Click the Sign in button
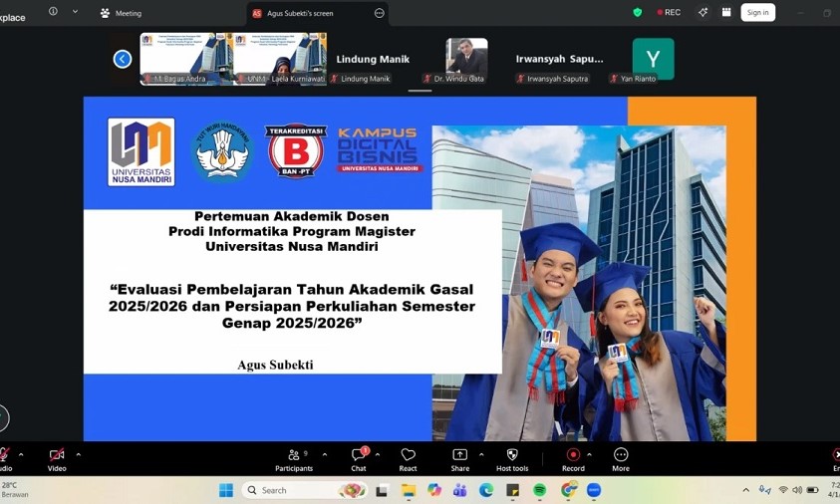Viewport: 840px width, 504px height. click(x=757, y=13)
